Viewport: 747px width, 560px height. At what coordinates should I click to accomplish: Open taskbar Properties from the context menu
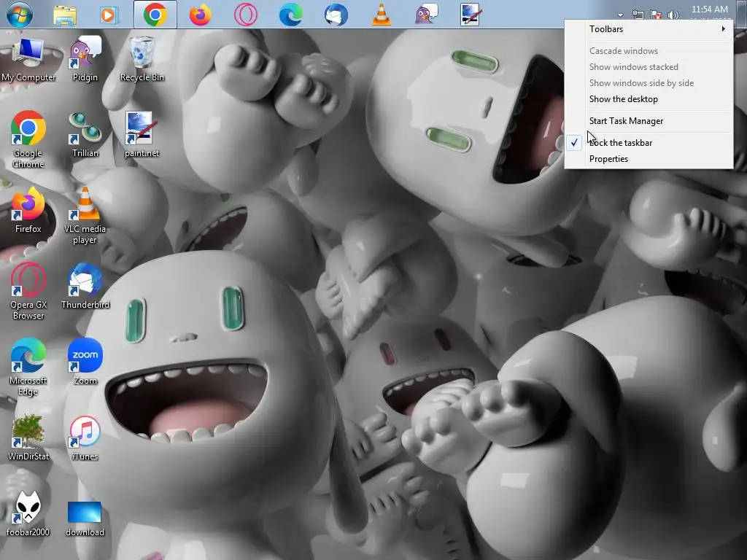[608, 159]
